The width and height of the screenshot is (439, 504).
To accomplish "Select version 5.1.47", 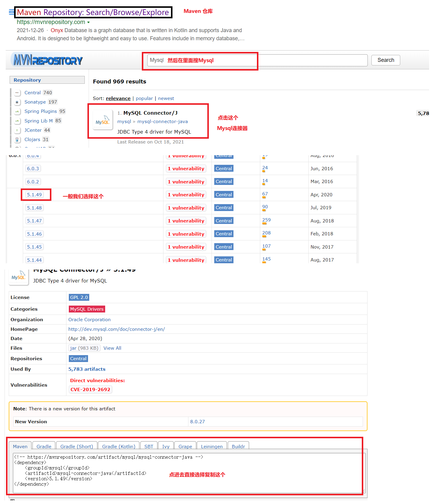I will (x=34, y=221).
